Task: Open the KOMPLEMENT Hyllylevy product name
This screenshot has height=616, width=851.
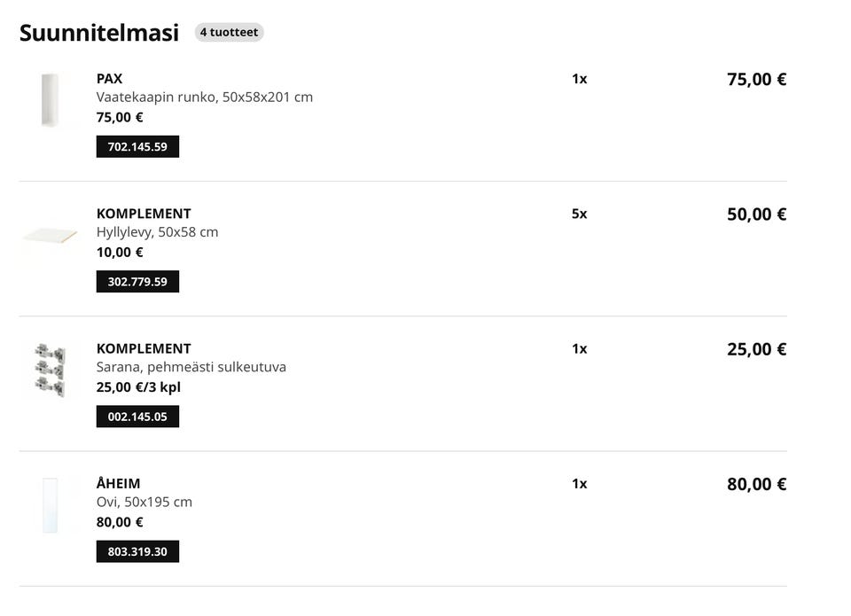Action: 144,214
